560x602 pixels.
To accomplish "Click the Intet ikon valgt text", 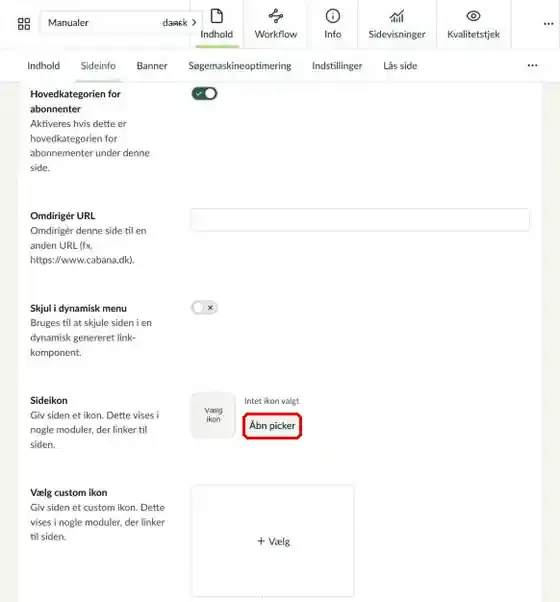I will point(272,401).
